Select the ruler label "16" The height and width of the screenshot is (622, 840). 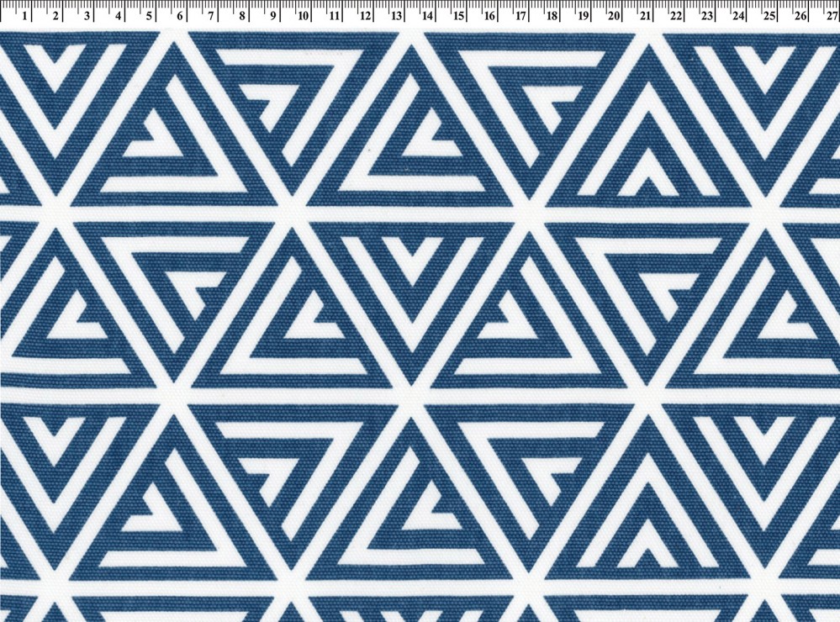[489, 16]
